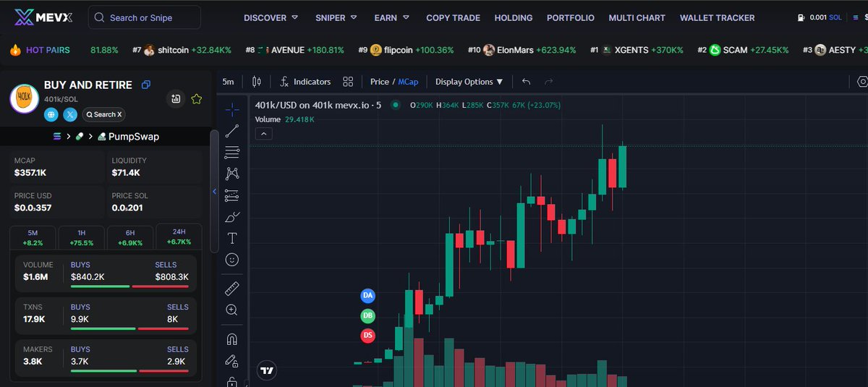Click the add-to-list icon beside the star

[x=176, y=99]
